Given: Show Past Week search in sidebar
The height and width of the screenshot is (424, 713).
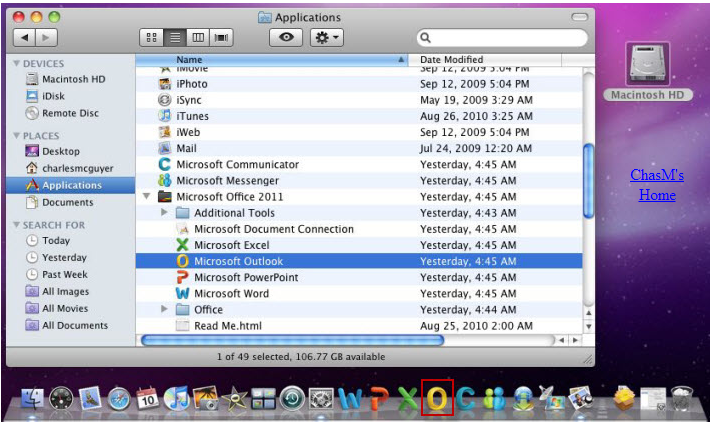Looking at the screenshot, I should point(57,274).
